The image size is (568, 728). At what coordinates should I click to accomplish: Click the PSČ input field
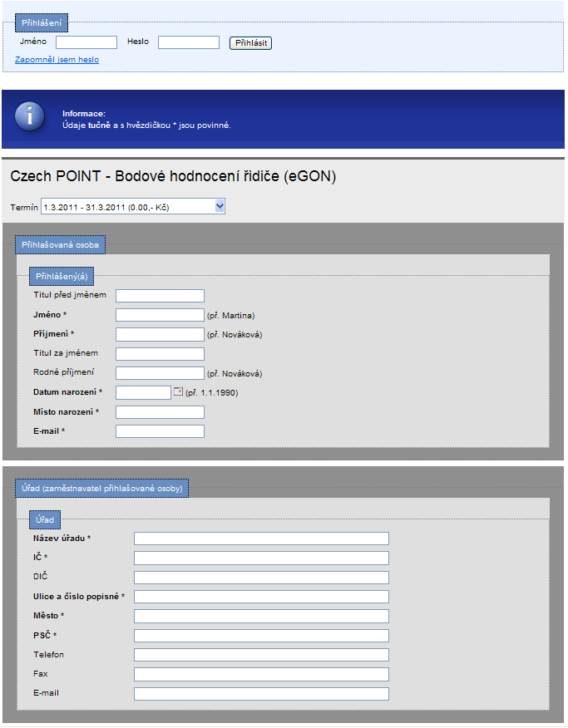[261, 636]
